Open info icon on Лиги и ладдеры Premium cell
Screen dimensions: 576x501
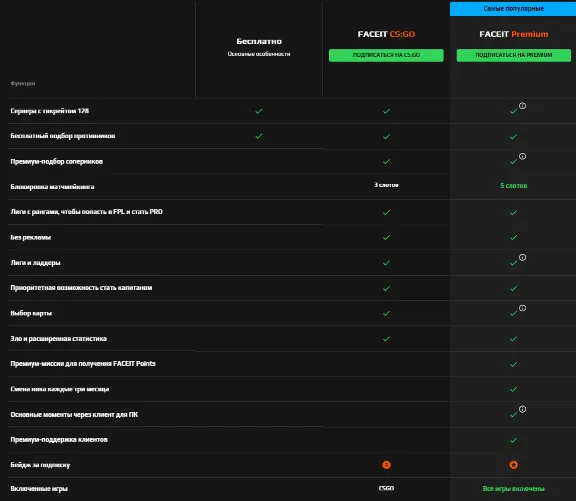(x=522, y=257)
